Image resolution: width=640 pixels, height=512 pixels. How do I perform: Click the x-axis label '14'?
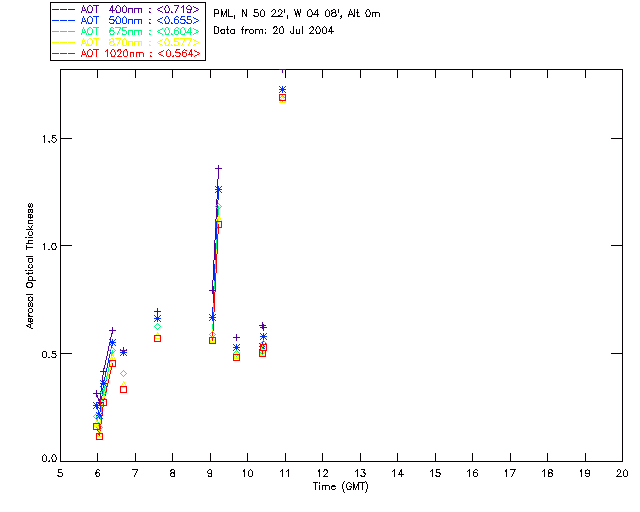click(x=398, y=473)
